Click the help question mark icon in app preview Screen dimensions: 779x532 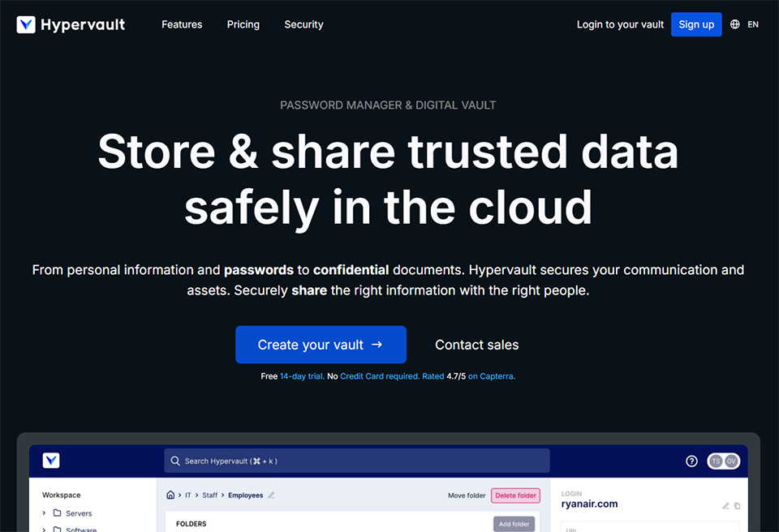[x=691, y=461]
